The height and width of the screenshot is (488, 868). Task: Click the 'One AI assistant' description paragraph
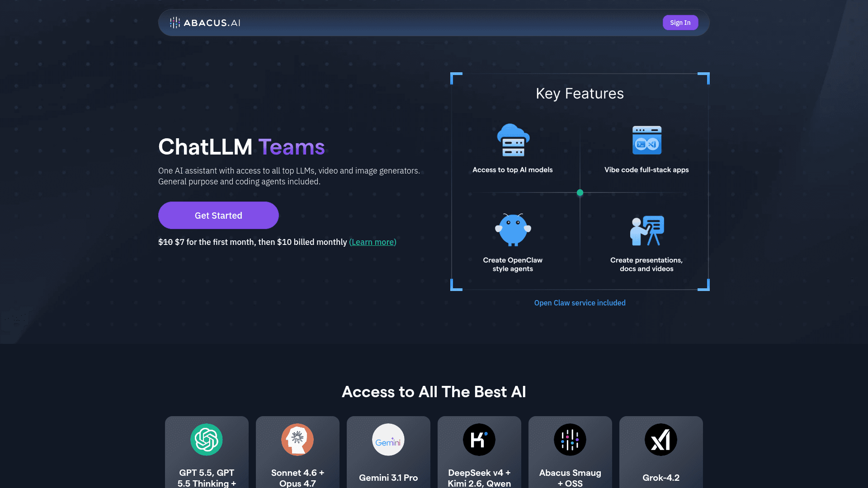click(289, 176)
